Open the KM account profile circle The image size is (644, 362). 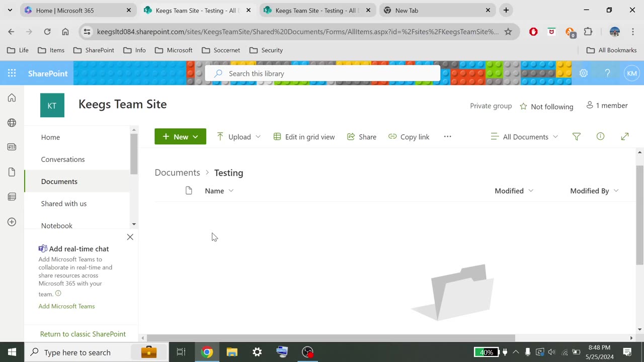pos(632,73)
